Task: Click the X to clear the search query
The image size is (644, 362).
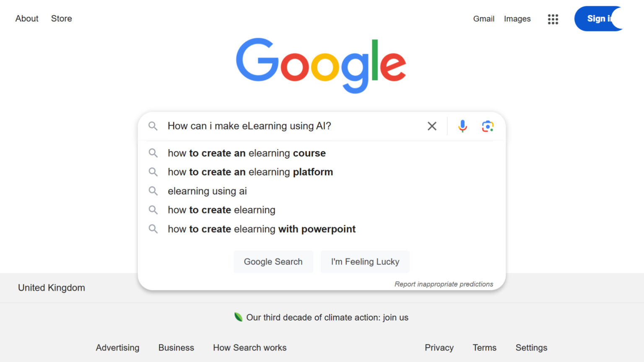Action: [432, 126]
